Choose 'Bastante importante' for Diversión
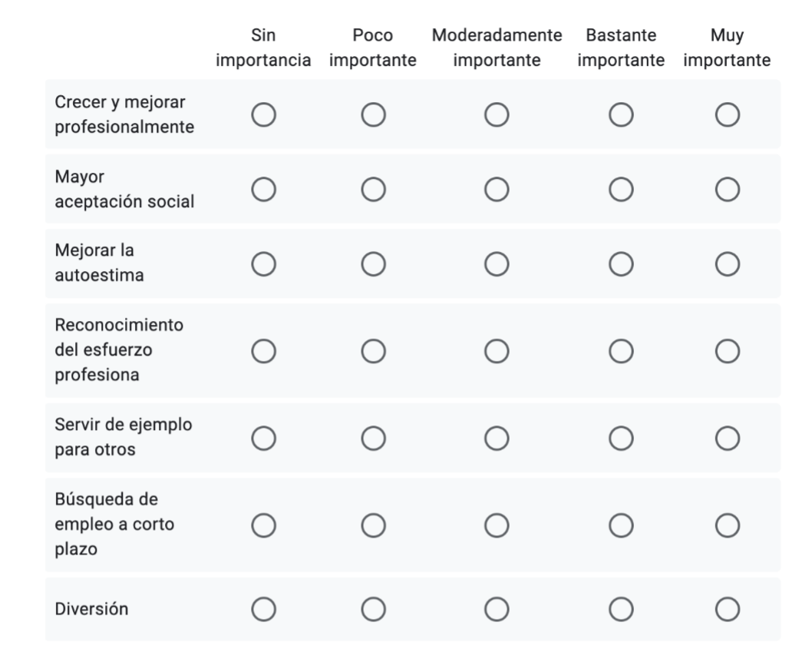Image resolution: width=812 pixels, height=662 pixels. 620,611
